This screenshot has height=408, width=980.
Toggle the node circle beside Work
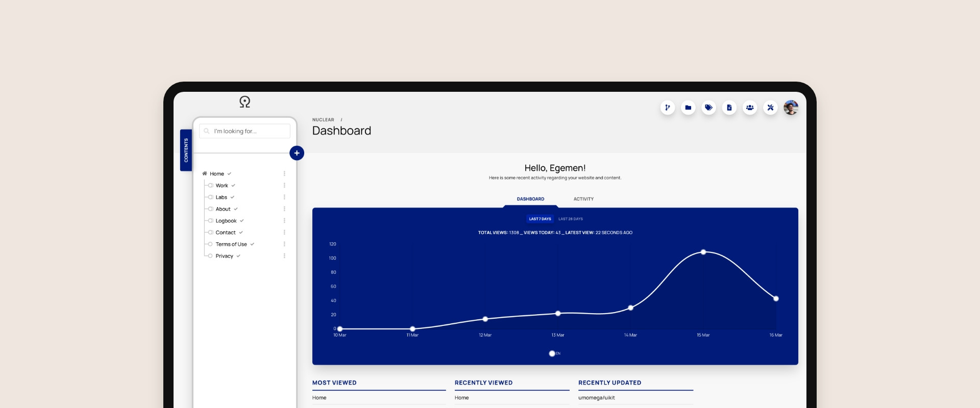(210, 186)
